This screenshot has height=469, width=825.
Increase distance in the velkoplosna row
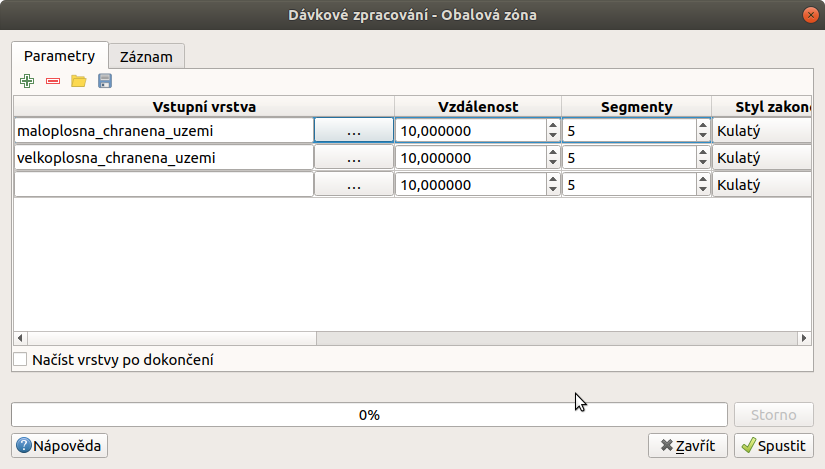coord(552,153)
